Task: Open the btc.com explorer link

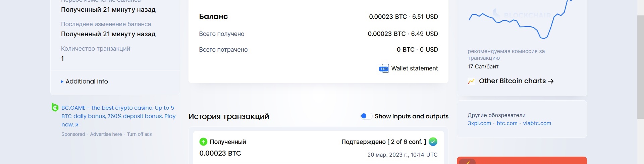Action: coord(507,123)
